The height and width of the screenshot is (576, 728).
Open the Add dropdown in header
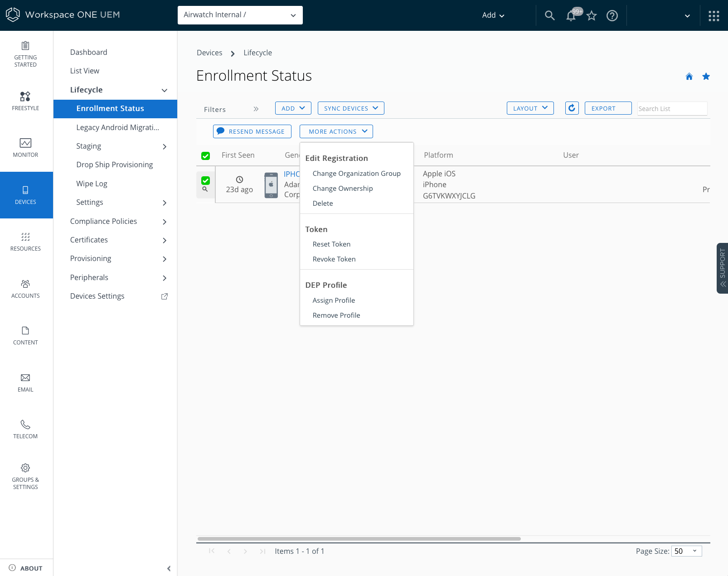point(493,15)
